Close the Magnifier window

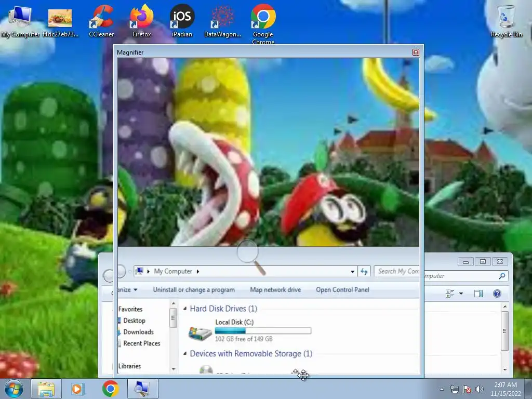tap(416, 52)
